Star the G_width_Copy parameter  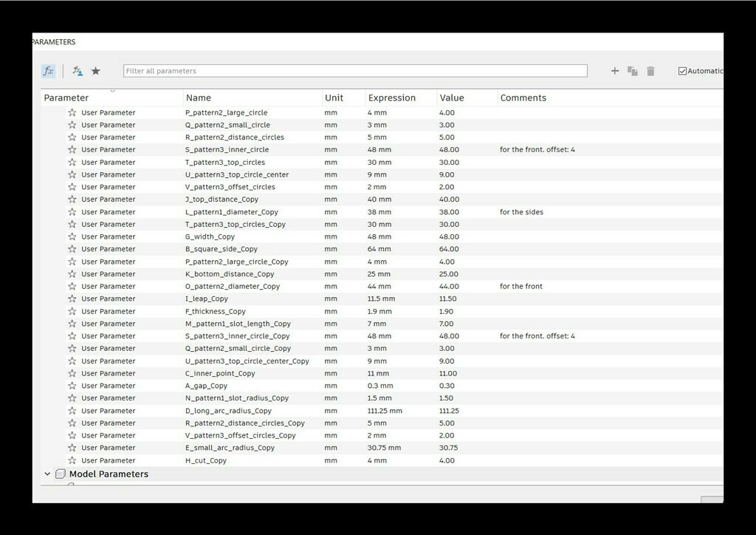72,236
